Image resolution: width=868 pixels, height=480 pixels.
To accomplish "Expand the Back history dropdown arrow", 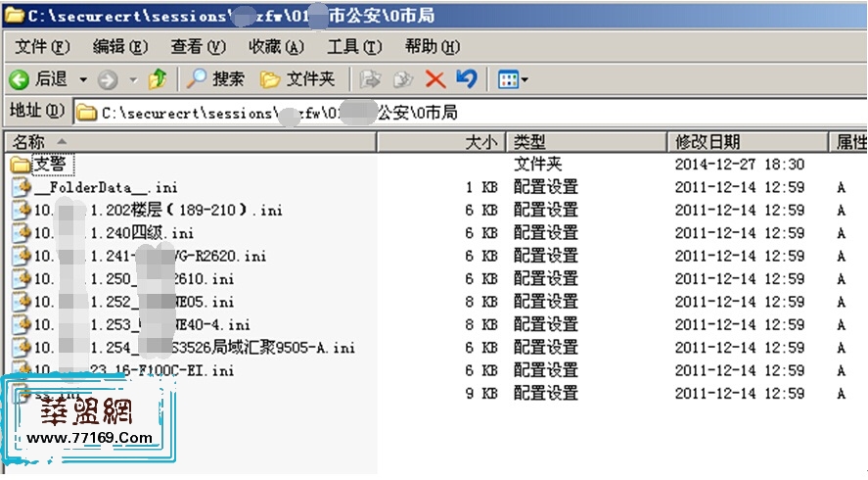I will pos(83,79).
